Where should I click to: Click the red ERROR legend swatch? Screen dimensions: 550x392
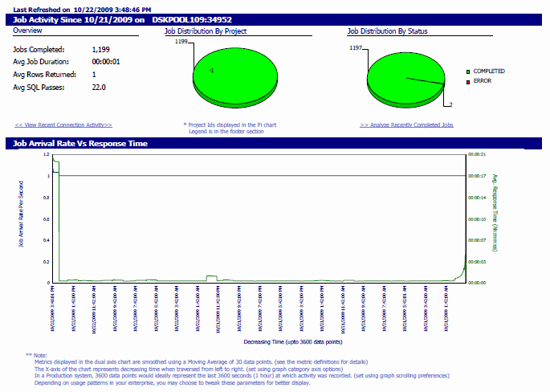[x=468, y=80]
